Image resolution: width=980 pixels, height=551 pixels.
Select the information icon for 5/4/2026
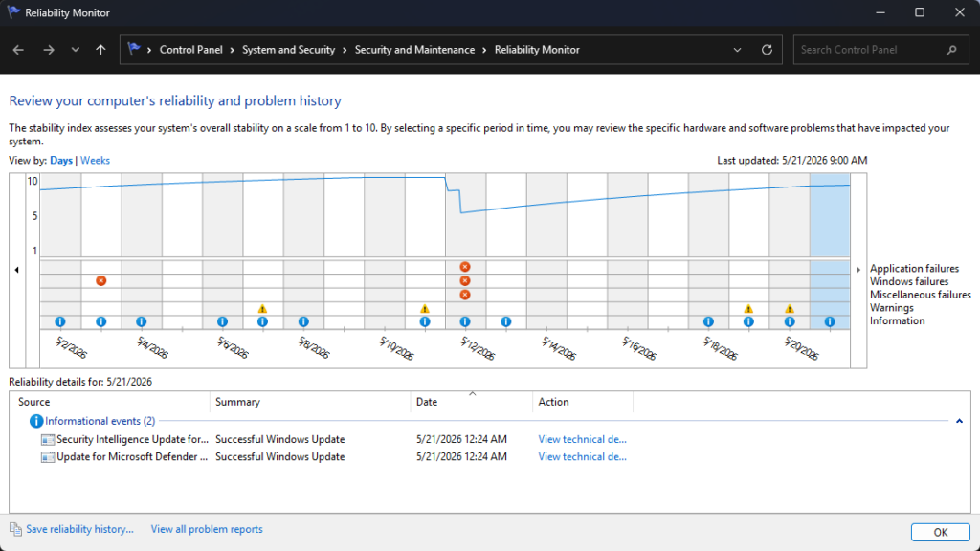(x=142, y=321)
